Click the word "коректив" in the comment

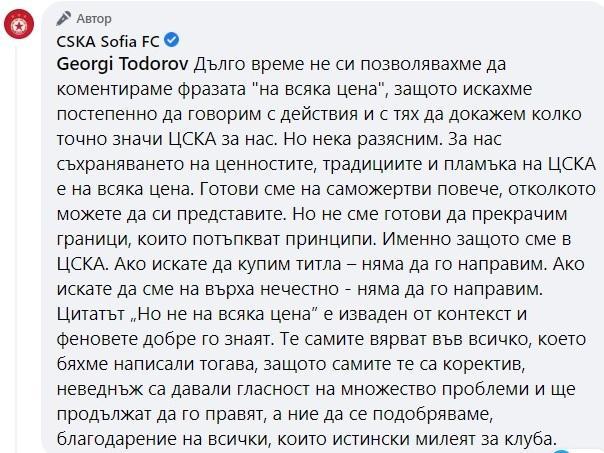[484, 364]
